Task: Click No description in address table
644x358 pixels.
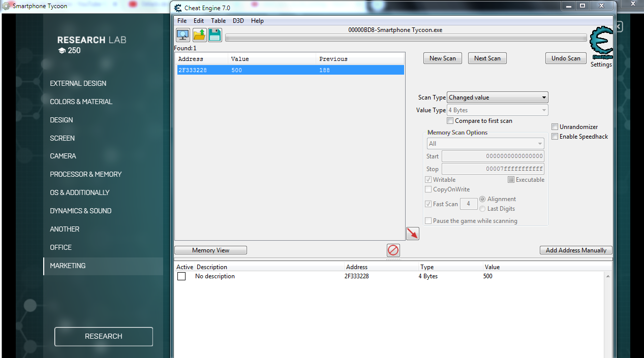Action: point(215,276)
